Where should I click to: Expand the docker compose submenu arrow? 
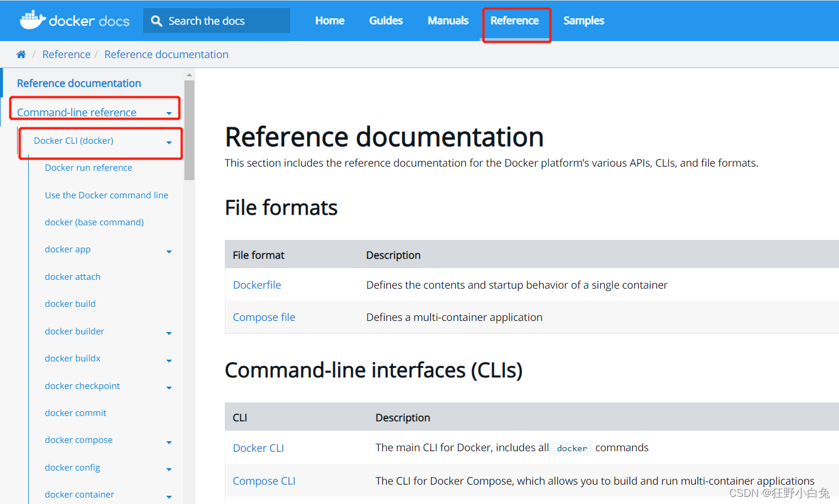click(x=169, y=442)
